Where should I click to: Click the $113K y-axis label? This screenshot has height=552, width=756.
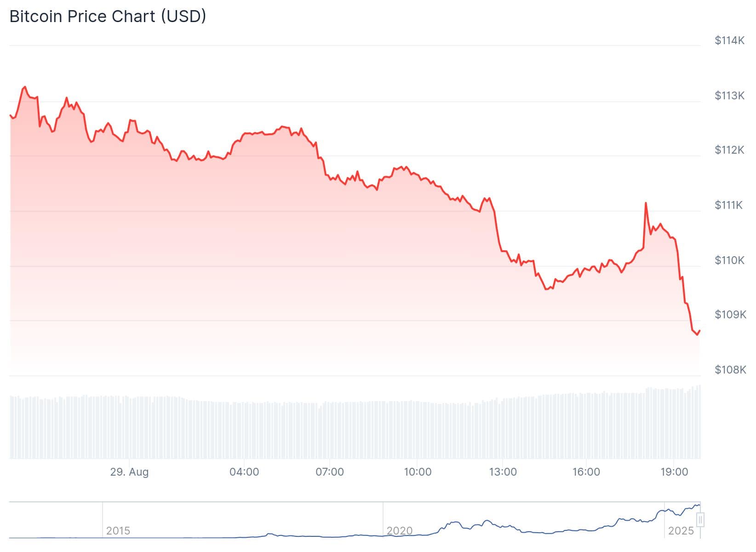click(729, 96)
